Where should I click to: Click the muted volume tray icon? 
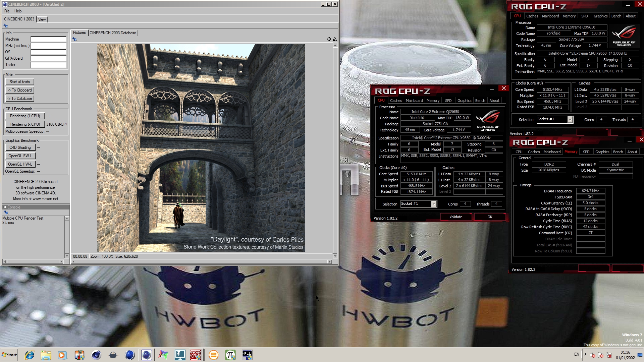click(593, 355)
